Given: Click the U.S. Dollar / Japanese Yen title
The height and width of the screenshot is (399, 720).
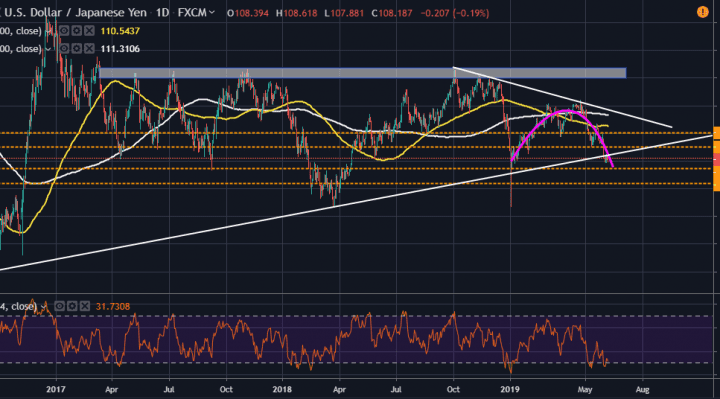Looking at the screenshot, I should pos(76,13).
